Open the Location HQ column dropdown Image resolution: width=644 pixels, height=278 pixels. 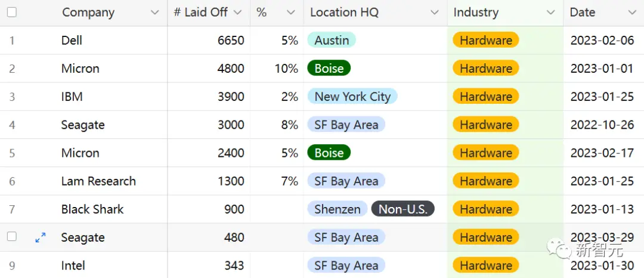coord(435,13)
